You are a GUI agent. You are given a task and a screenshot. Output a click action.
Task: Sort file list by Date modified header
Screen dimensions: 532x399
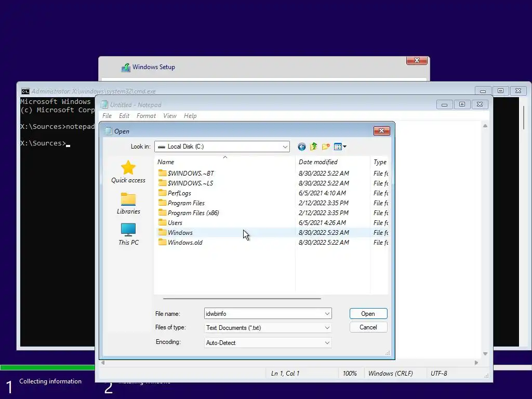pyautogui.click(x=332, y=162)
